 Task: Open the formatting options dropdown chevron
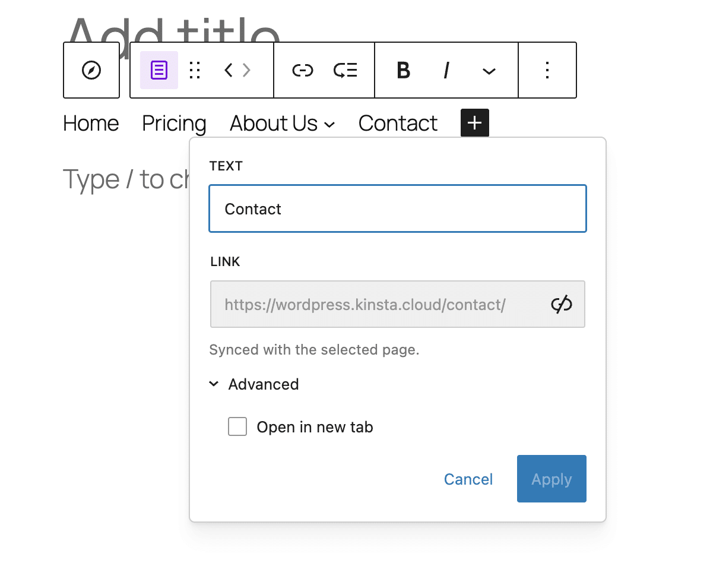(489, 71)
